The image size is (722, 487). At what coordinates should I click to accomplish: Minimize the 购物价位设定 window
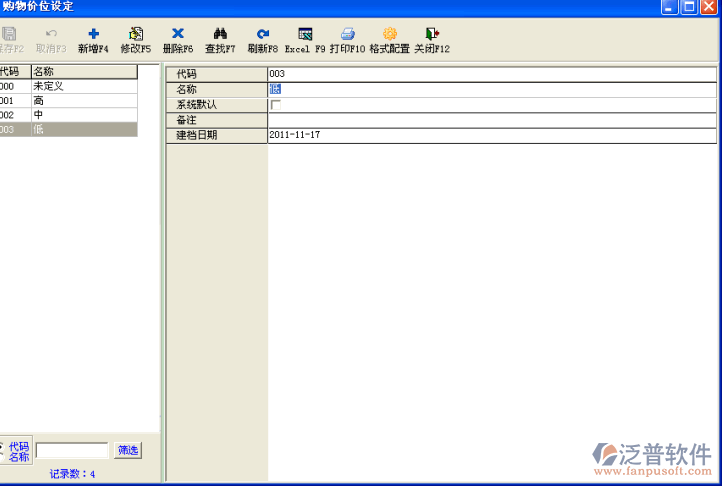(670, 7)
